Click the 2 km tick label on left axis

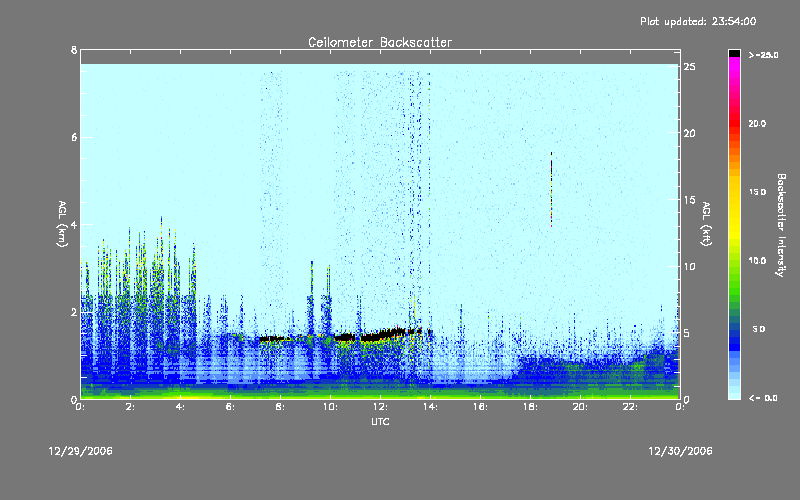pyautogui.click(x=74, y=312)
